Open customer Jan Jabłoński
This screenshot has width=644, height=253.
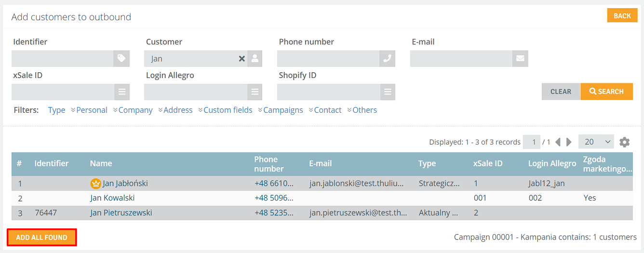point(125,183)
